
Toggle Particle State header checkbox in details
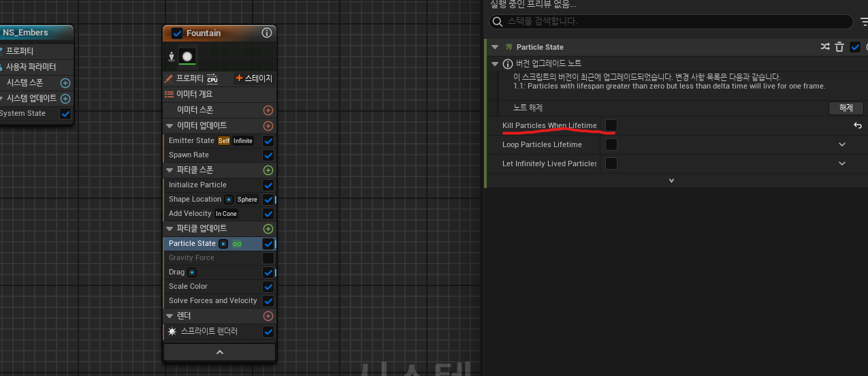pos(856,47)
